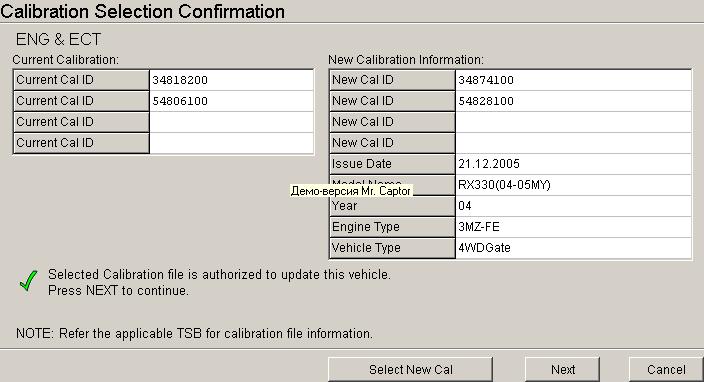Click the ENG & ECT heading
Viewport: 704px width, 382px height.
coord(58,40)
